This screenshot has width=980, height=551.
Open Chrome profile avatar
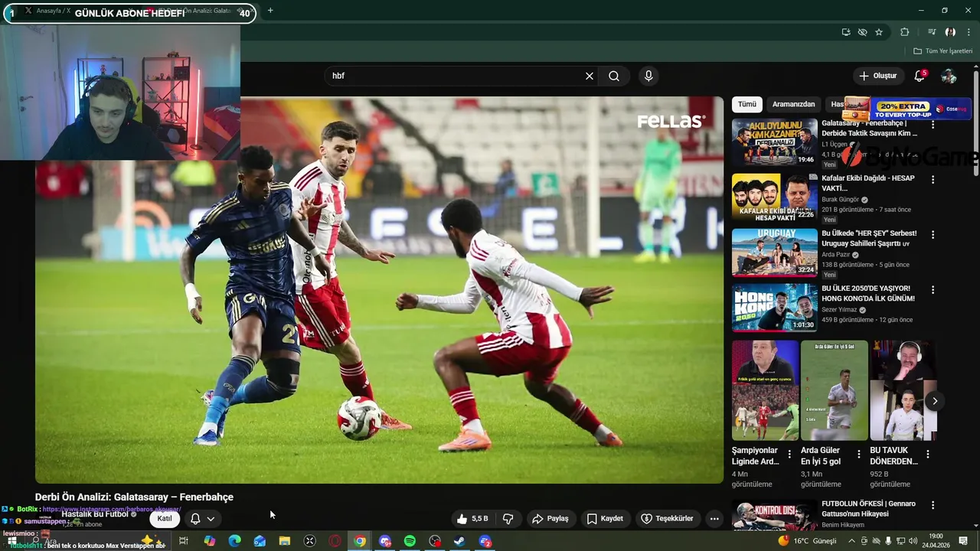pyautogui.click(x=950, y=32)
